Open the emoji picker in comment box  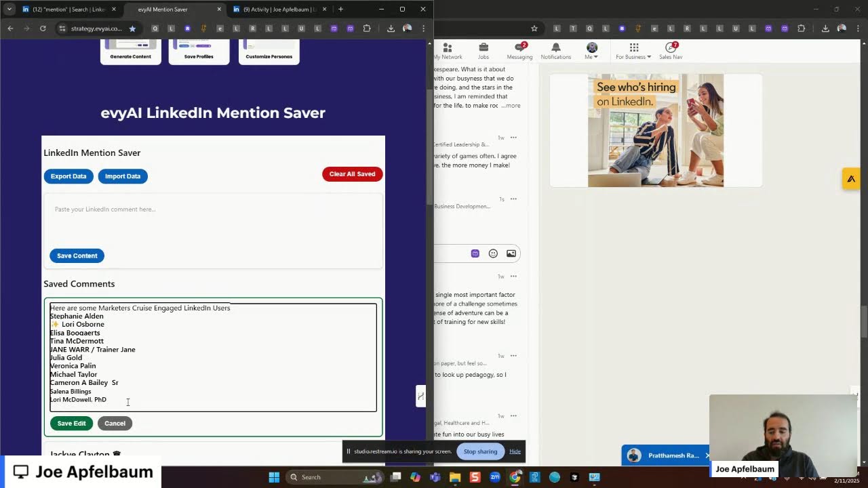[x=493, y=253]
